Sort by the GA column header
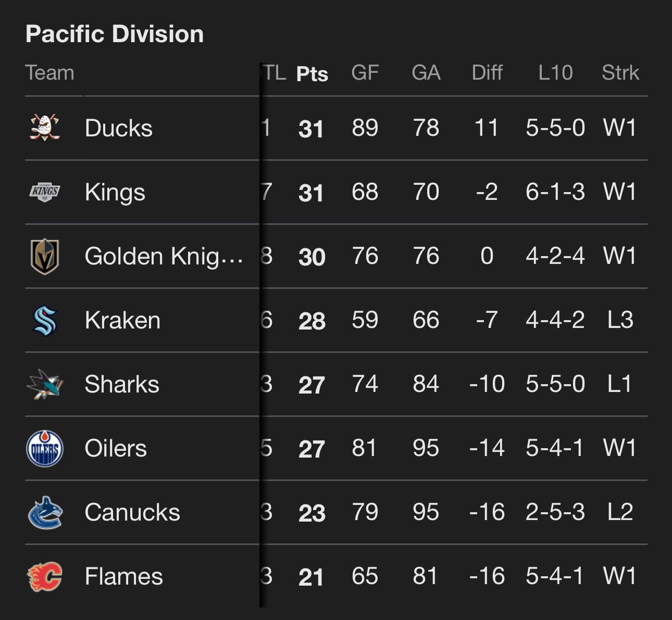 426,73
